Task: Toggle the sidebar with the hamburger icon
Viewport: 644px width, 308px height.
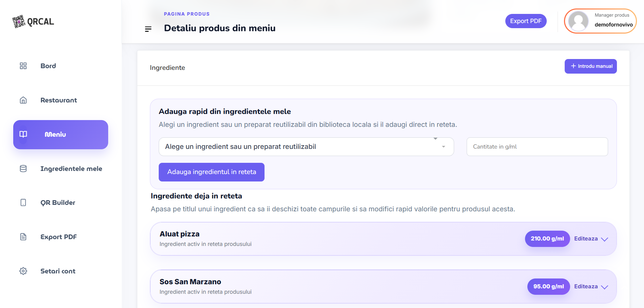Action: click(148, 29)
